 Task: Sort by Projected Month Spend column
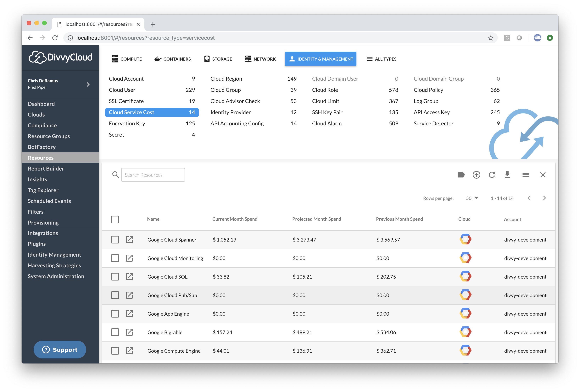coord(316,219)
